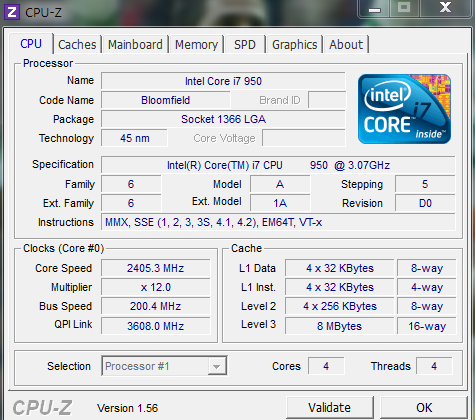Click the L1 Data 8-way associativity value
Viewport: 476px width, 420px height.
[x=427, y=268]
